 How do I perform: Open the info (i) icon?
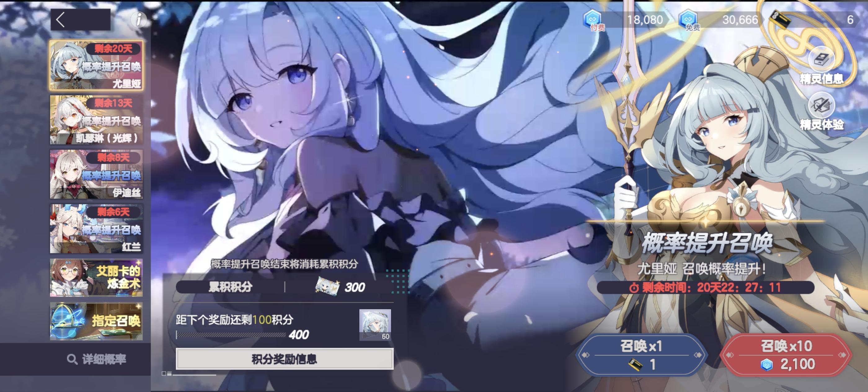coord(139,19)
